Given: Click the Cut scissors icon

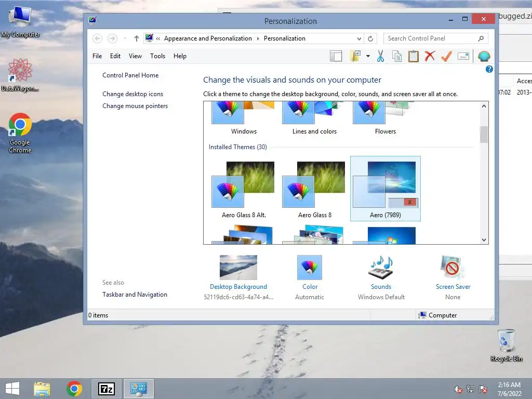Looking at the screenshot, I should tap(380, 56).
